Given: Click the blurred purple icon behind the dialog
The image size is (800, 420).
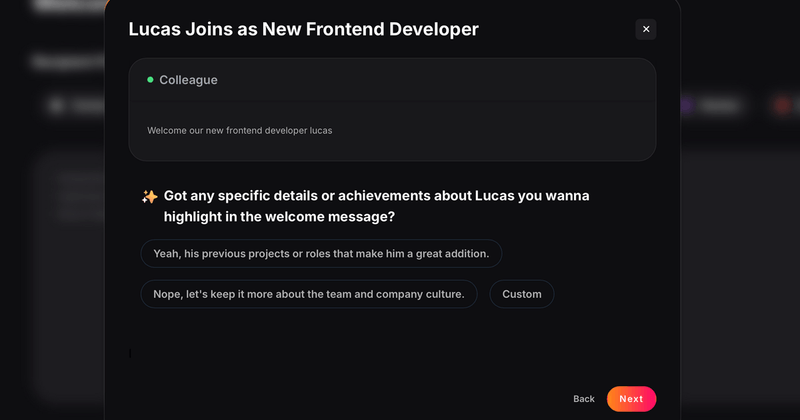Looking at the screenshot, I should click(x=686, y=105).
